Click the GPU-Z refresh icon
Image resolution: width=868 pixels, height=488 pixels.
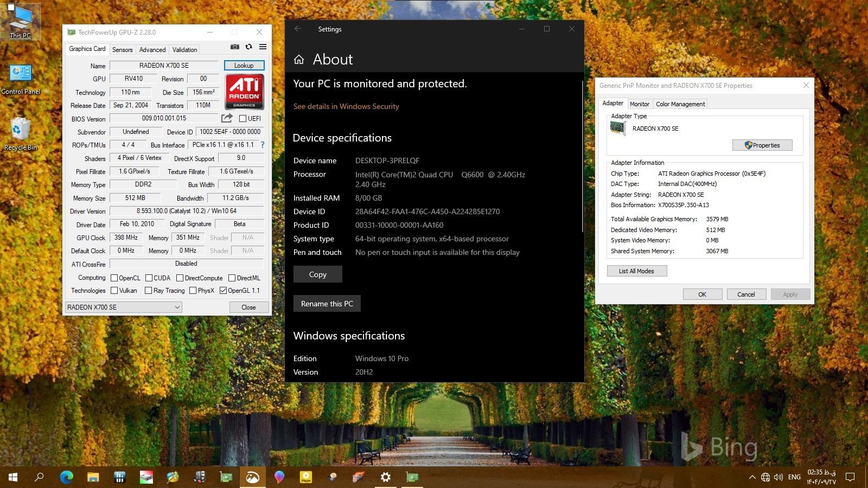tap(248, 47)
